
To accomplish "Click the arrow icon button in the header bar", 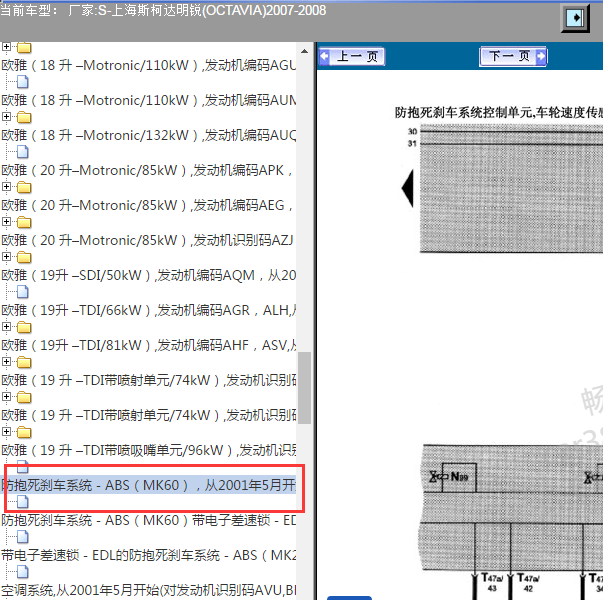I will [575, 18].
